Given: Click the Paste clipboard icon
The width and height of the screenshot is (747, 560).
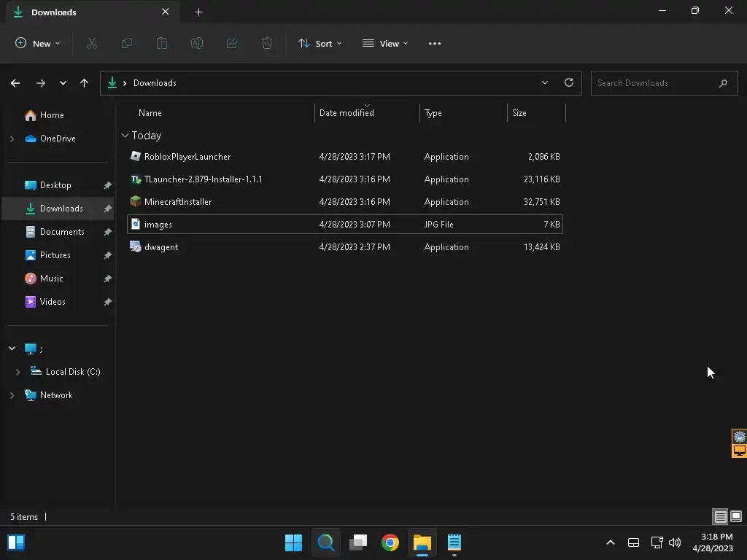Looking at the screenshot, I should 162,43.
